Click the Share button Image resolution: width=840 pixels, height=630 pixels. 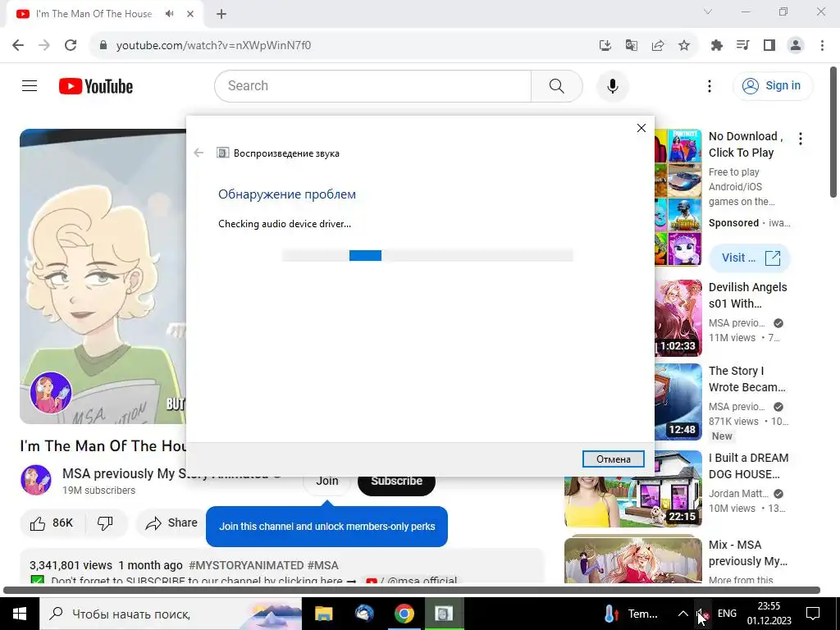[x=172, y=523]
